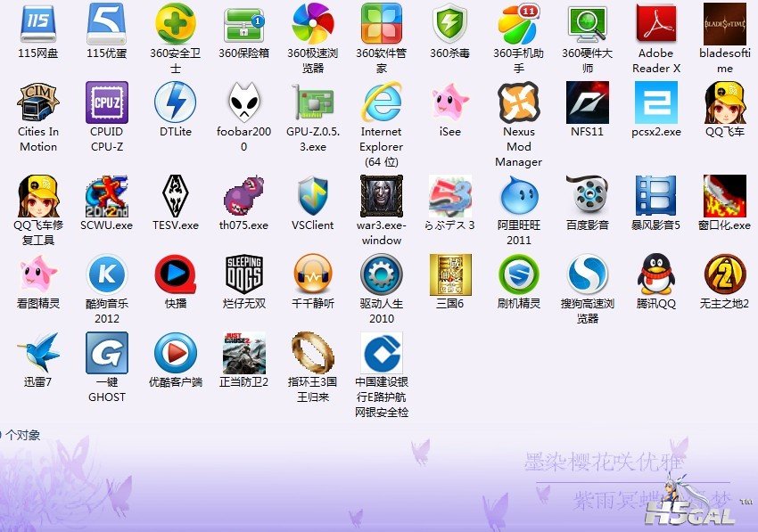Open 360安全卫士 shortcut
The height and width of the screenshot is (532, 758).
coord(176,22)
